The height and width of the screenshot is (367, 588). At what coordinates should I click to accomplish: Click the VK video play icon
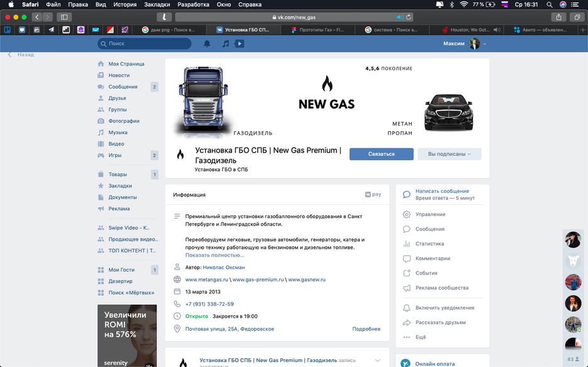pyautogui.click(x=239, y=44)
